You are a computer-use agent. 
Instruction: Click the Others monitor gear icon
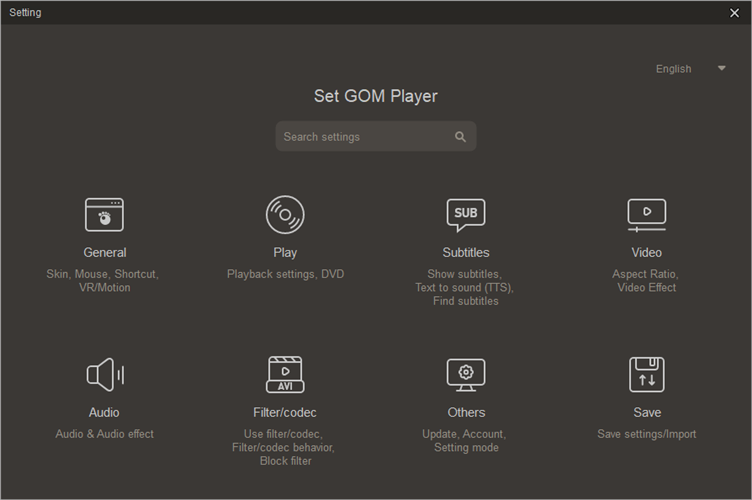tap(466, 375)
